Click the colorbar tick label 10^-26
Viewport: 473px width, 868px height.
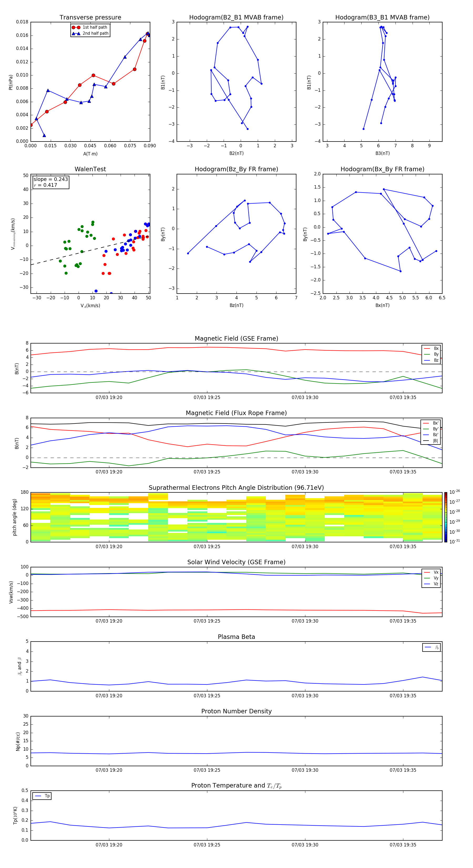click(x=455, y=492)
